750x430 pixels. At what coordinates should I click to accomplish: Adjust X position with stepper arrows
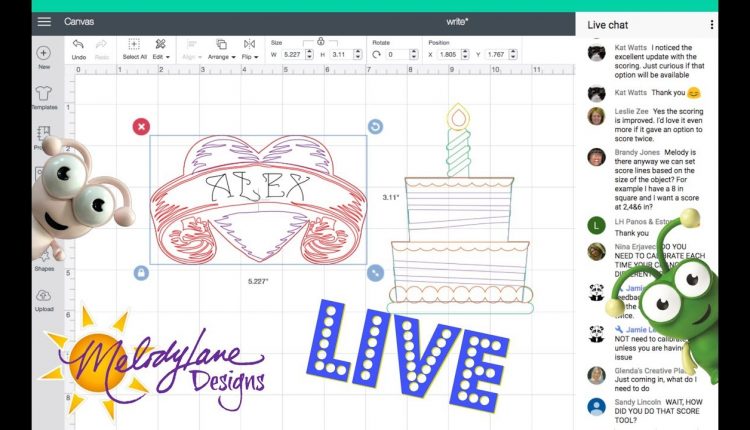(465, 55)
